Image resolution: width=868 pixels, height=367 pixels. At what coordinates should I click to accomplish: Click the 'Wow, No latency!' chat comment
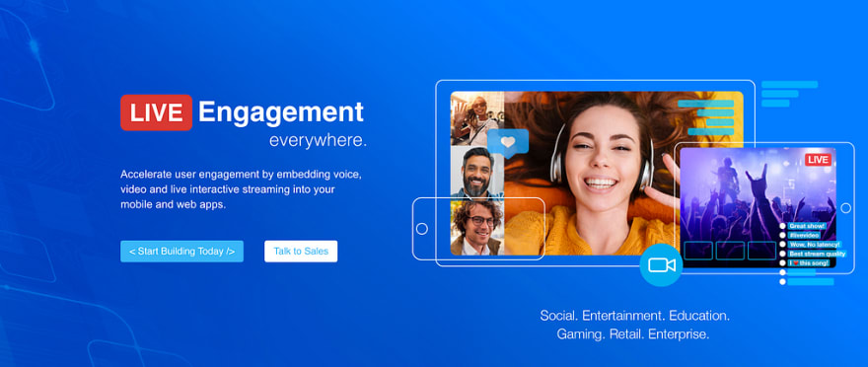click(x=815, y=244)
